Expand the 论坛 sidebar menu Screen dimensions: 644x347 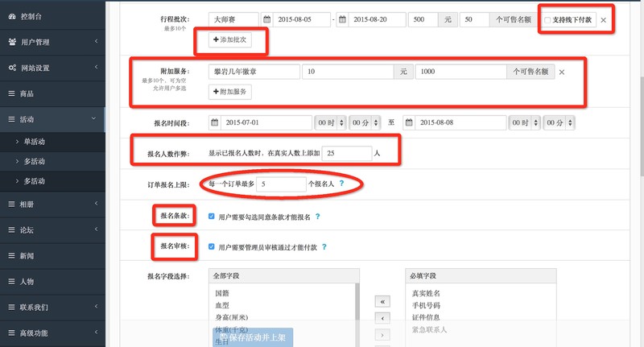coord(52,230)
